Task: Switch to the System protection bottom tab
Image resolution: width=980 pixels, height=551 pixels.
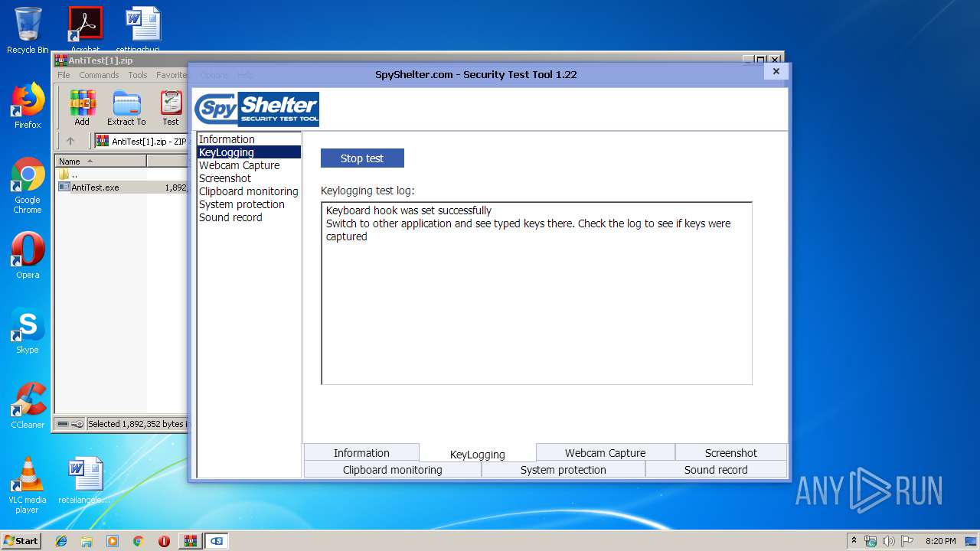Action: tap(563, 470)
